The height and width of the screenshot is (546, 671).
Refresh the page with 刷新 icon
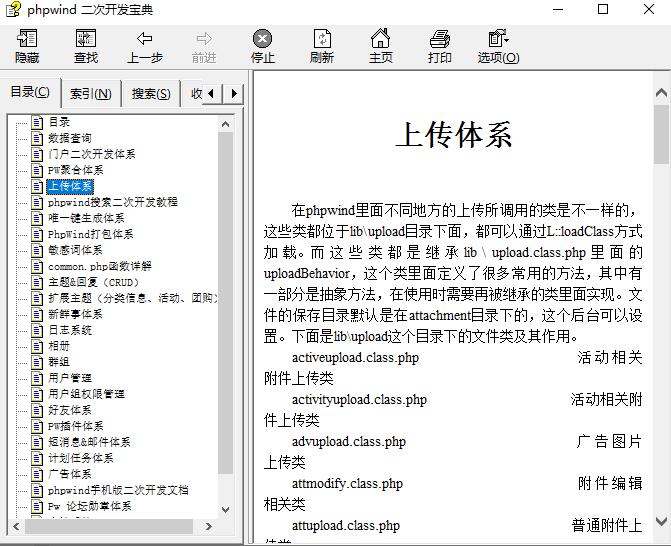tap(322, 46)
